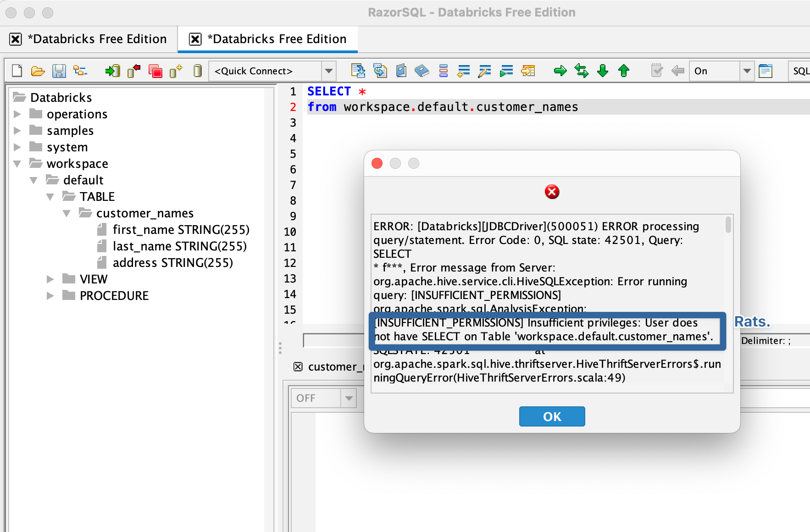Click the orange table arrow icon

tap(528, 71)
